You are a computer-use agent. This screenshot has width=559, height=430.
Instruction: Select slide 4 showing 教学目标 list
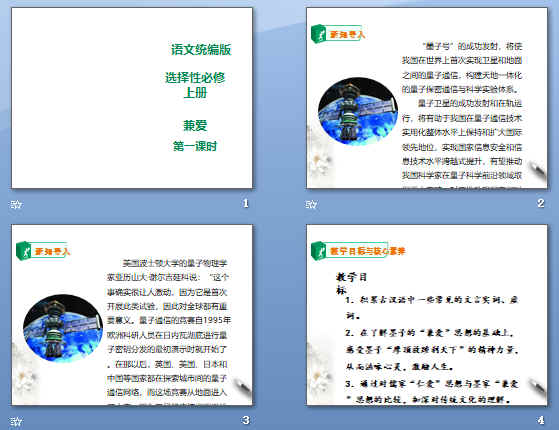click(427, 315)
